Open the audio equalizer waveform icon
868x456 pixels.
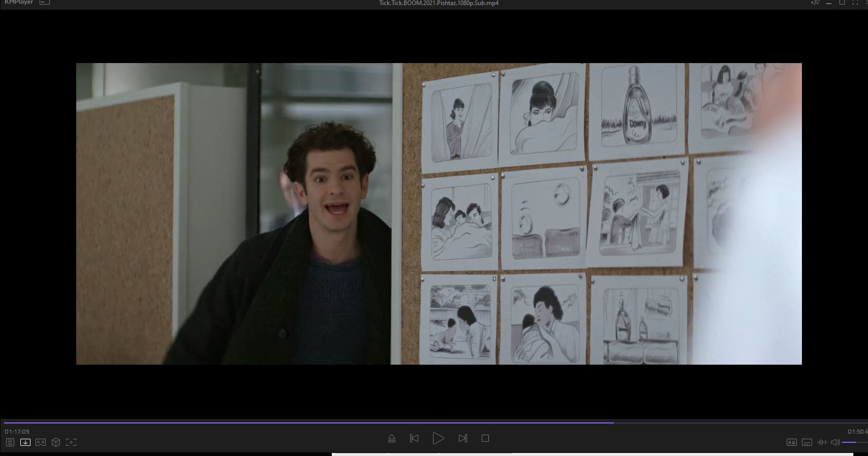pos(822,442)
